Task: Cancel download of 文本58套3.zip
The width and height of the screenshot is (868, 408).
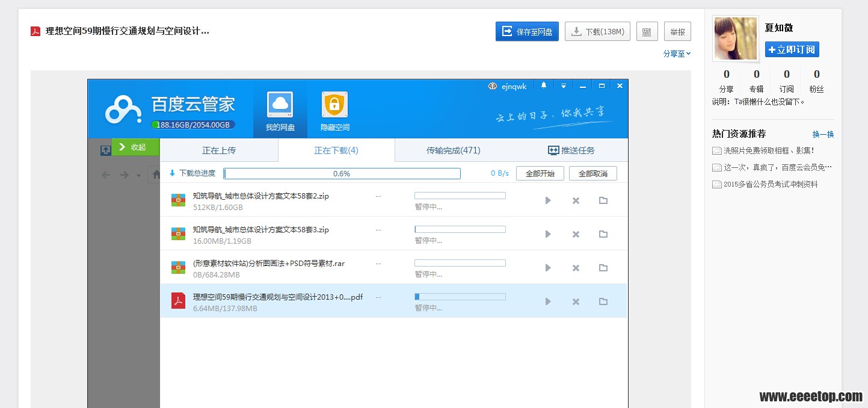Action: [x=576, y=234]
